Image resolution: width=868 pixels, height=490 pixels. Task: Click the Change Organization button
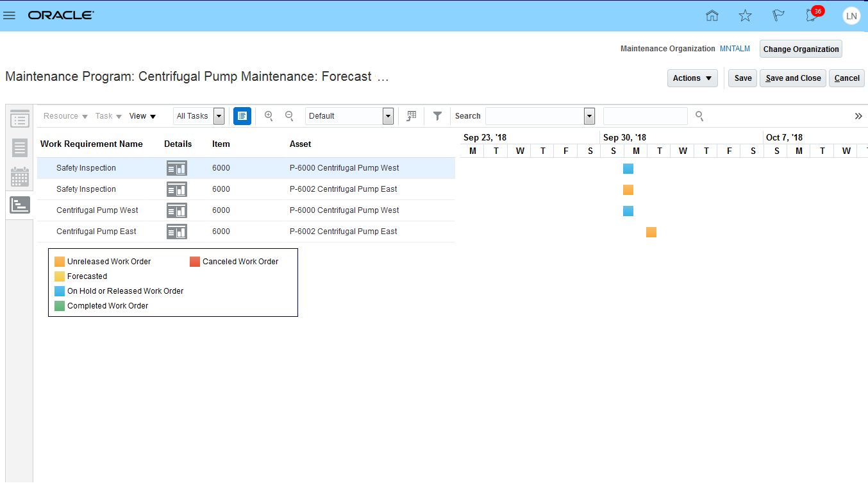(801, 49)
